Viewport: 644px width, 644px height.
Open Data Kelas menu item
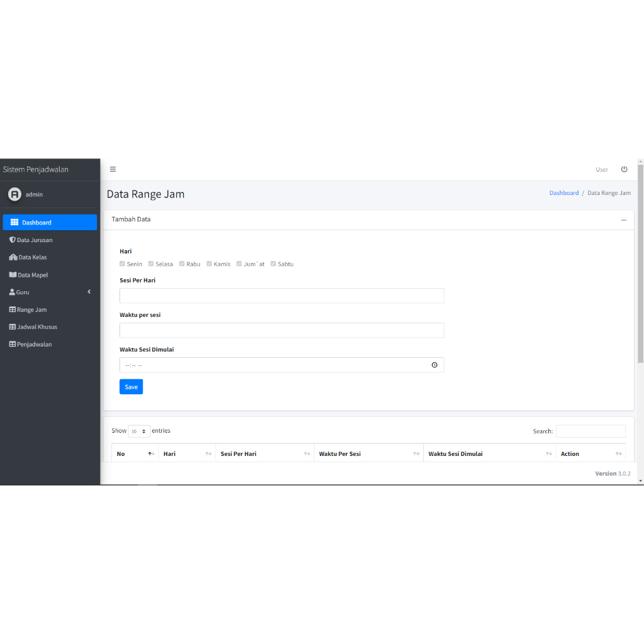50,257
